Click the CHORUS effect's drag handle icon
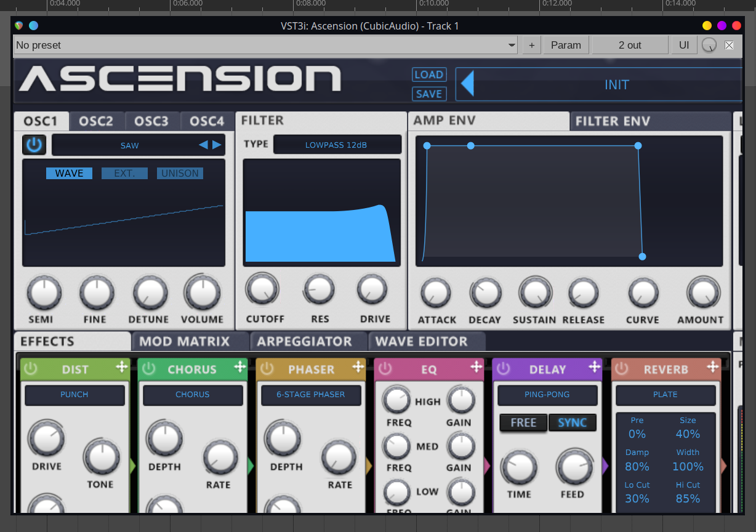Viewport: 756px width, 532px height. (241, 368)
